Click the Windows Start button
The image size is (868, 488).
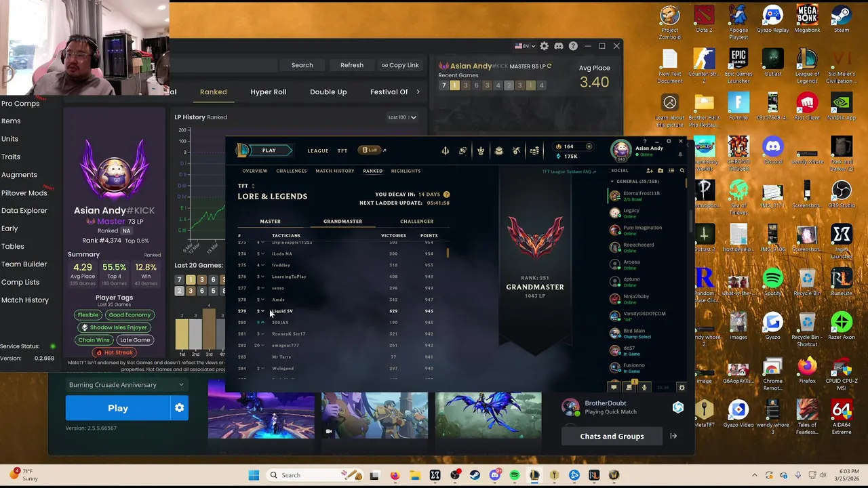[x=253, y=475]
